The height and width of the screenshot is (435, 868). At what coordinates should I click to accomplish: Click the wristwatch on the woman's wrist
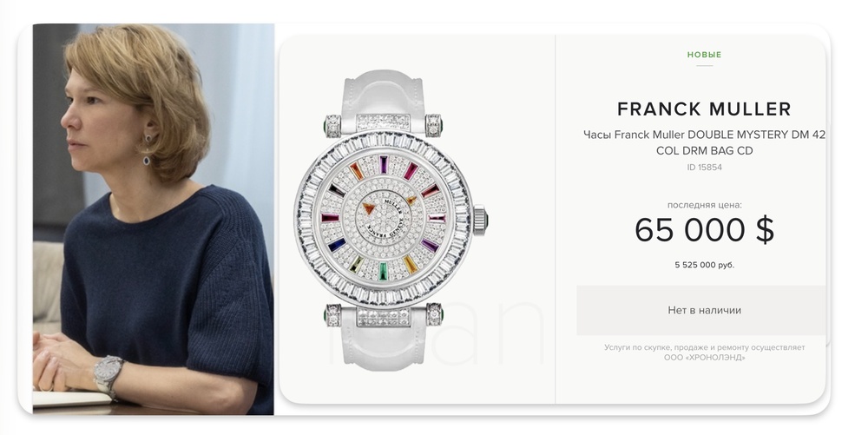(109, 373)
